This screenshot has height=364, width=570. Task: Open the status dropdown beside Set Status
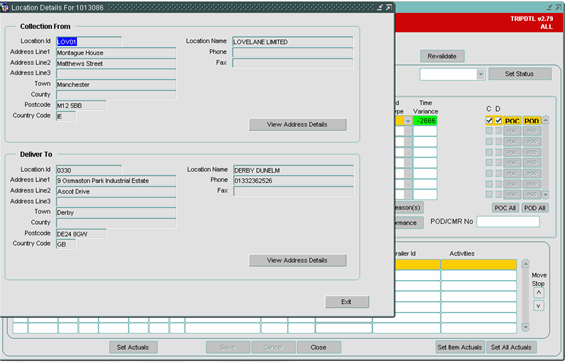pos(481,74)
